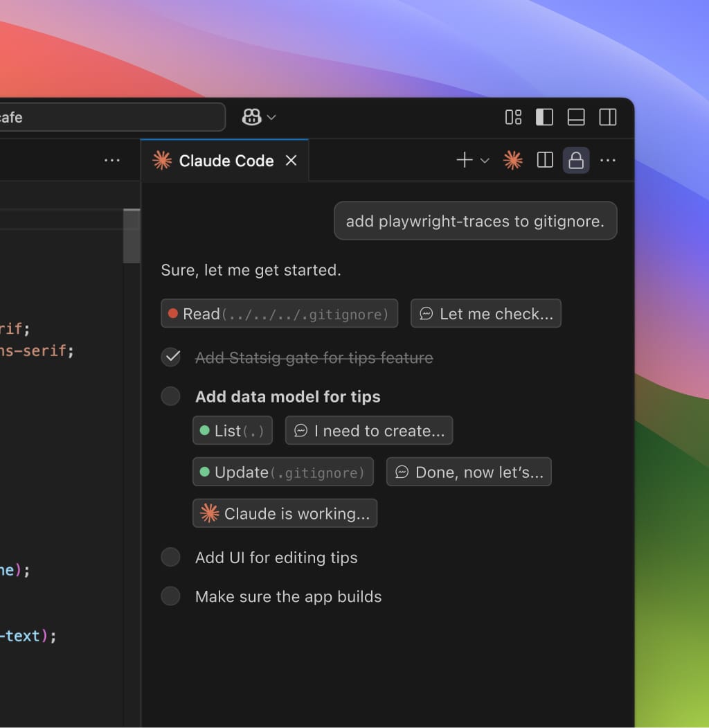
Task: Click the plus new session icon
Action: coord(464,161)
